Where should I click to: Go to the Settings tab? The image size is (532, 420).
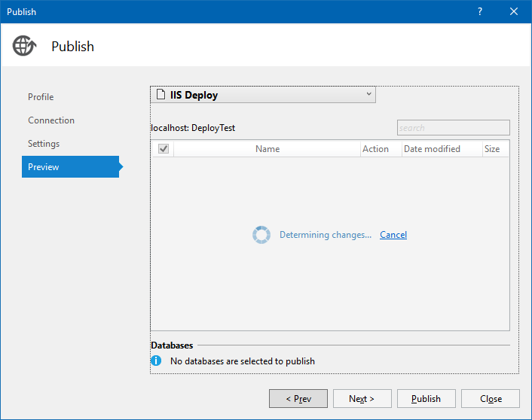pos(44,144)
